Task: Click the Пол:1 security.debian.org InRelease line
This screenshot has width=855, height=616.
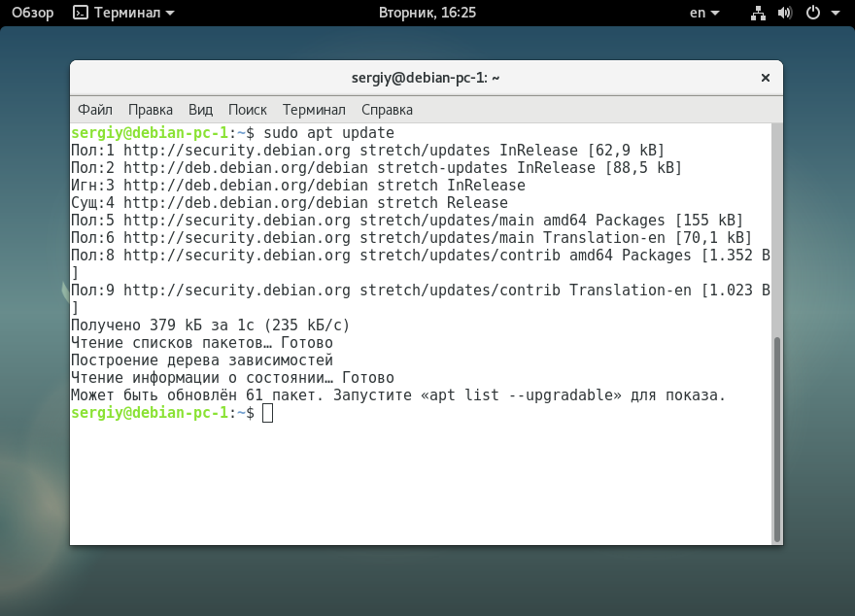Action: pyautogui.click(x=367, y=151)
